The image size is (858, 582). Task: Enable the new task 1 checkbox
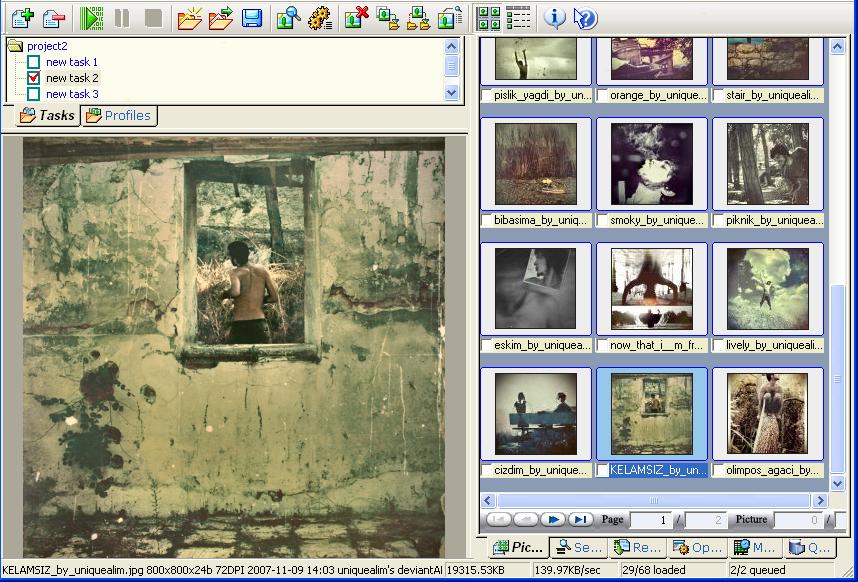point(33,62)
